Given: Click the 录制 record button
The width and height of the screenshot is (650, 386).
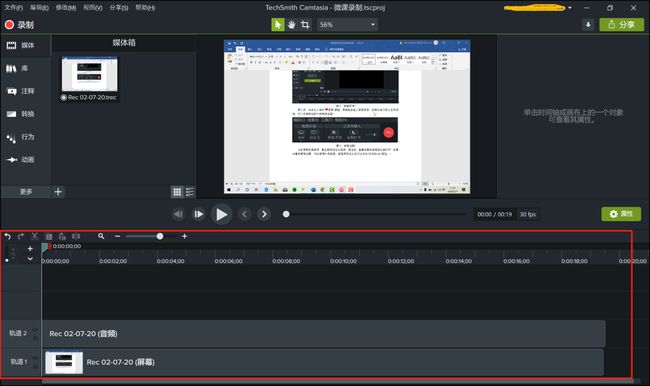Looking at the screenshot, I should click(19, 25).
